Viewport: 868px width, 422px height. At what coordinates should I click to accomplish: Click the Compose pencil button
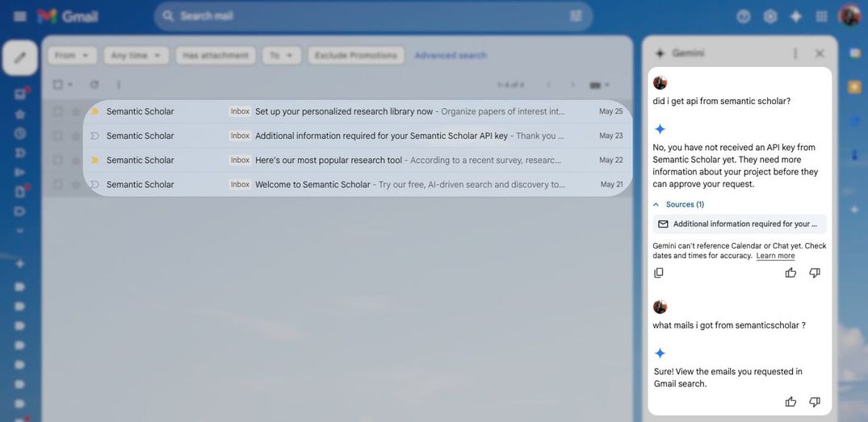[20, 57]
